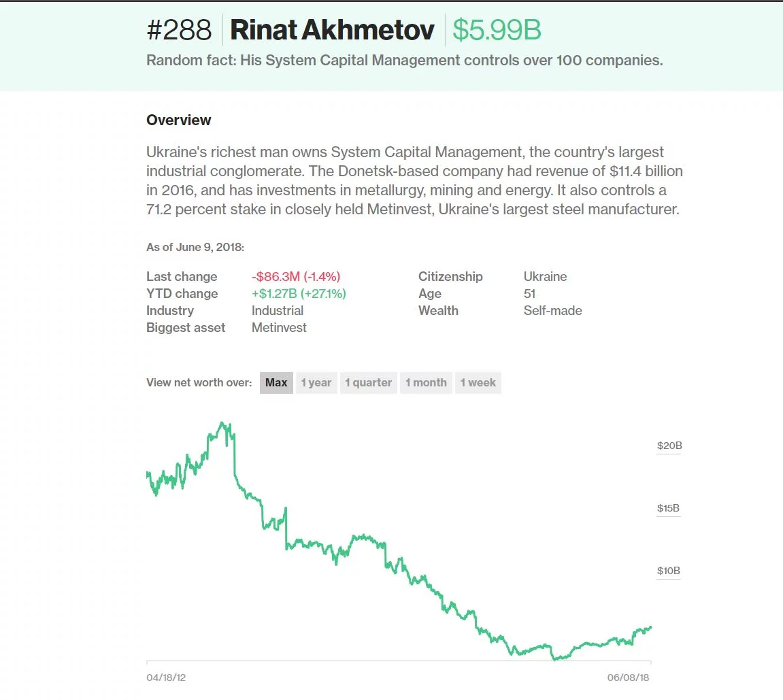783x700 pixels.
Task: Click the Metinvest biggest asset value
Action: (x=279, y=327)
